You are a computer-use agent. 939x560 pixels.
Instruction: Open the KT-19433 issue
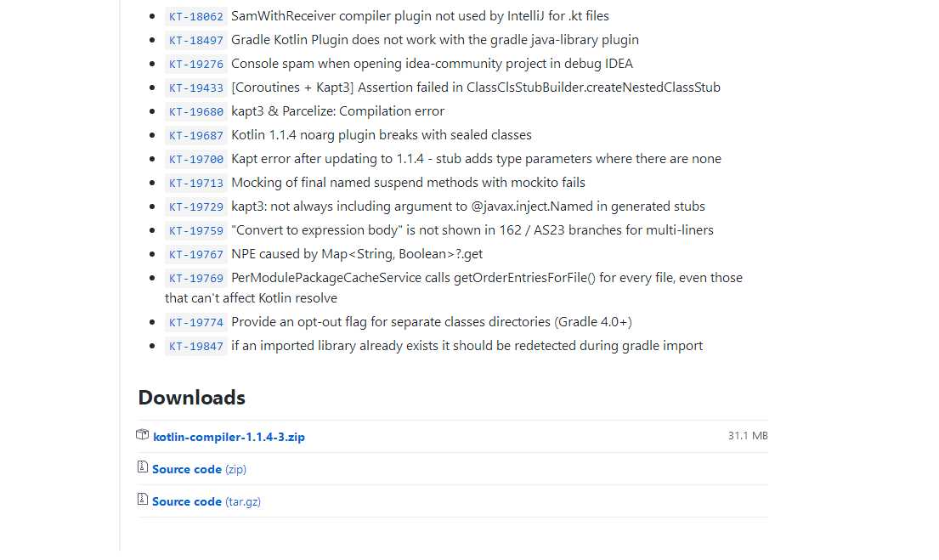195,88
